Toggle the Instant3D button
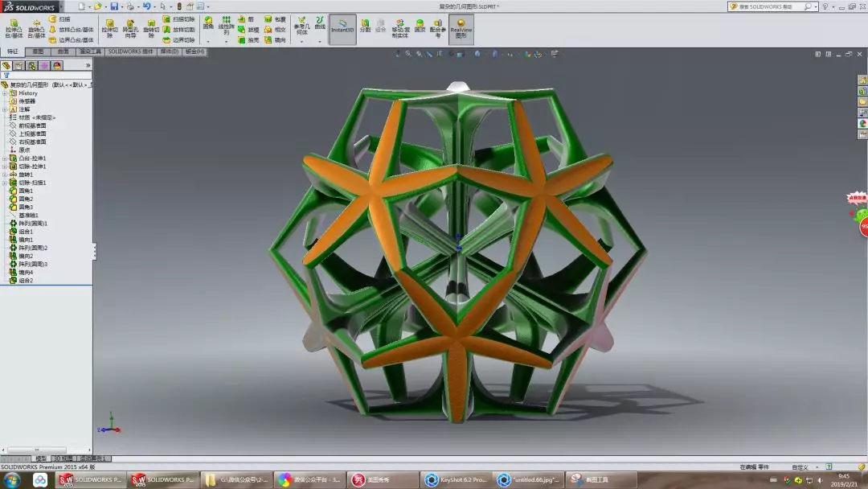The height and width of the screenshot is (489, 868). (342, 29)
